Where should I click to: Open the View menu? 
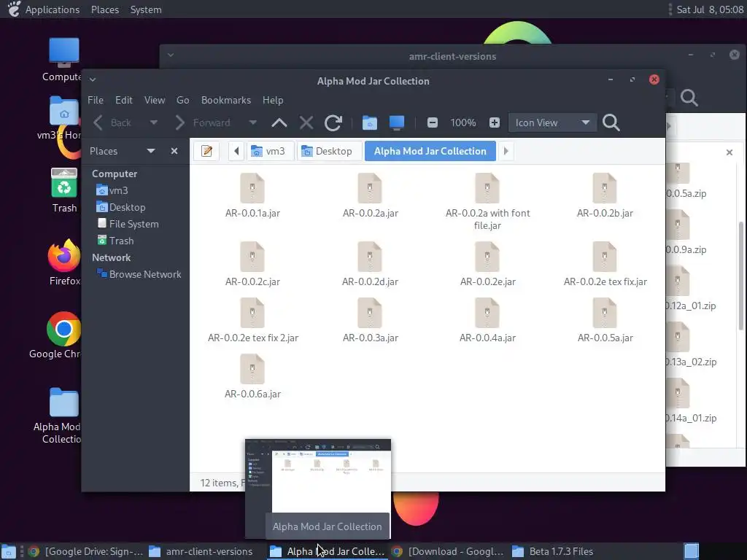click(x=155, y=100)
